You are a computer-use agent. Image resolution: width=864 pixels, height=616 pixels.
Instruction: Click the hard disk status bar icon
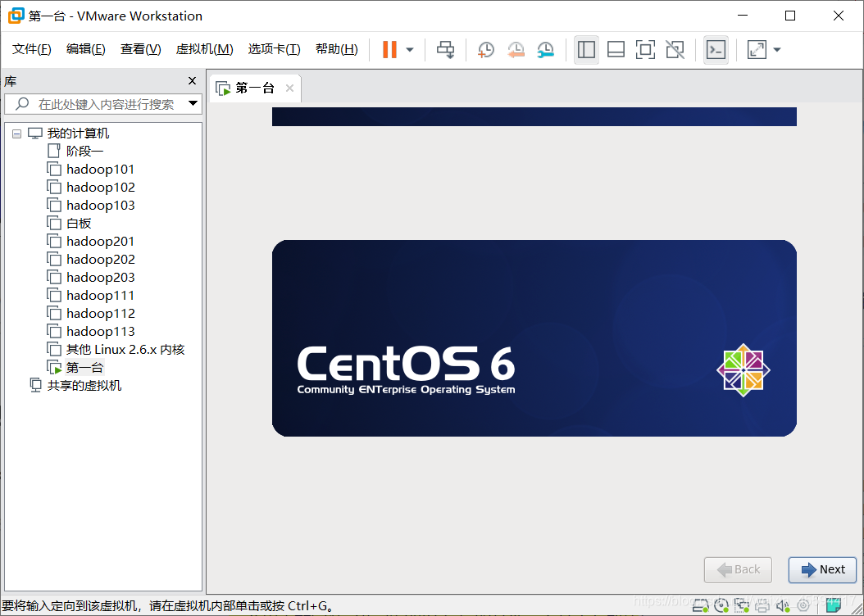(x=700, y=607)
